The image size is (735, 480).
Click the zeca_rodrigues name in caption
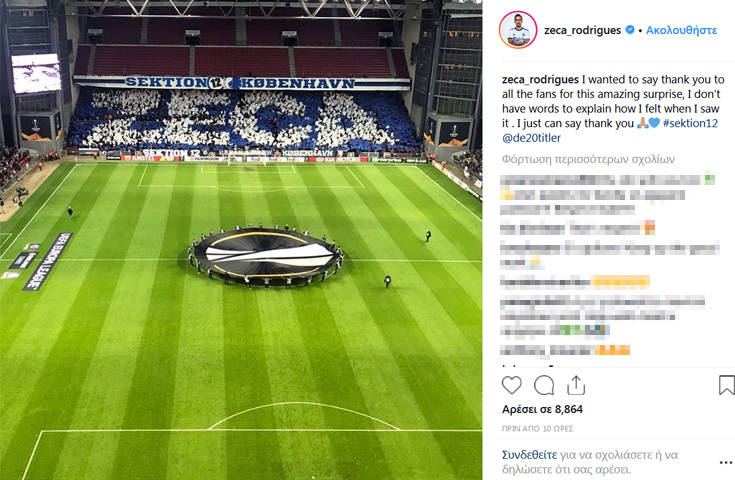(540, 80)
